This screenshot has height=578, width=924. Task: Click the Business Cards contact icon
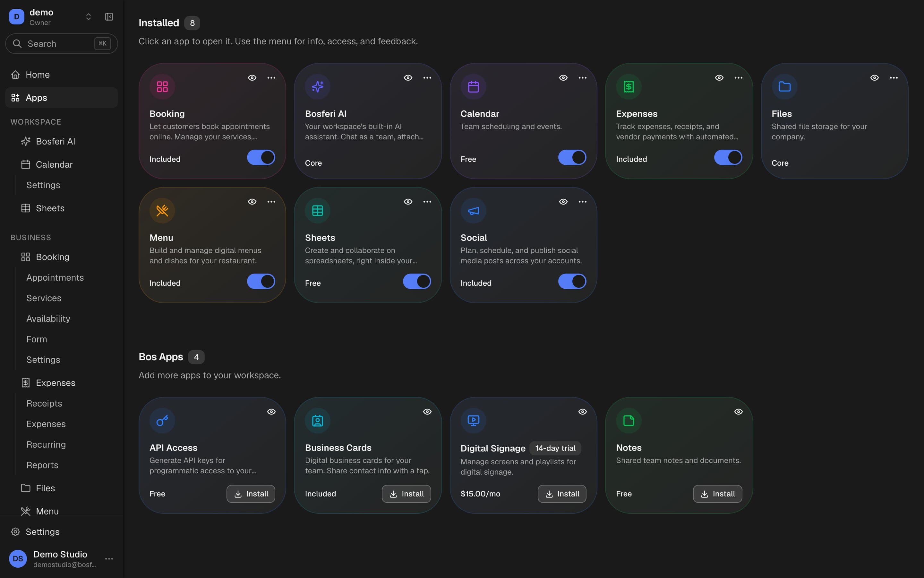tap(318, 421)
